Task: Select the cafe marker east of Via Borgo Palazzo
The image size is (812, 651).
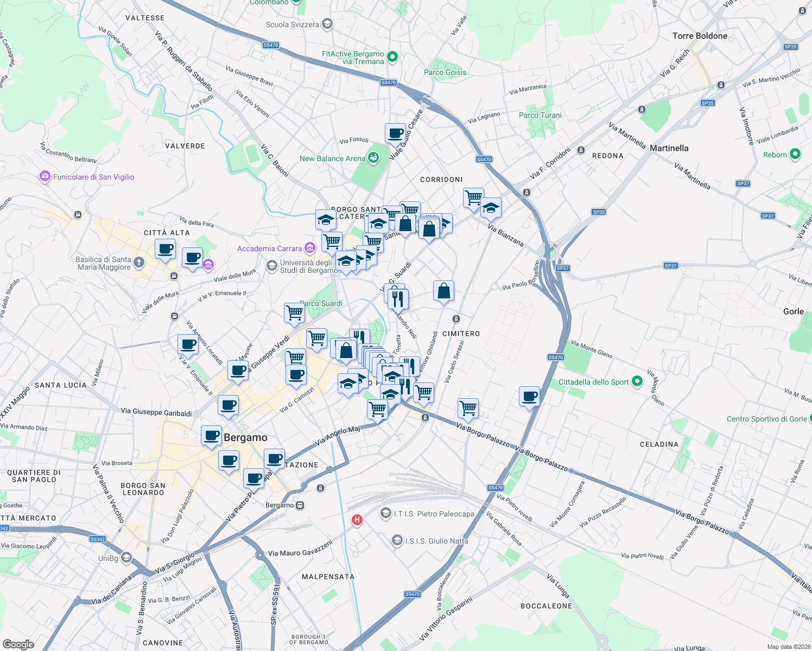Action: (x=529, y=397)
